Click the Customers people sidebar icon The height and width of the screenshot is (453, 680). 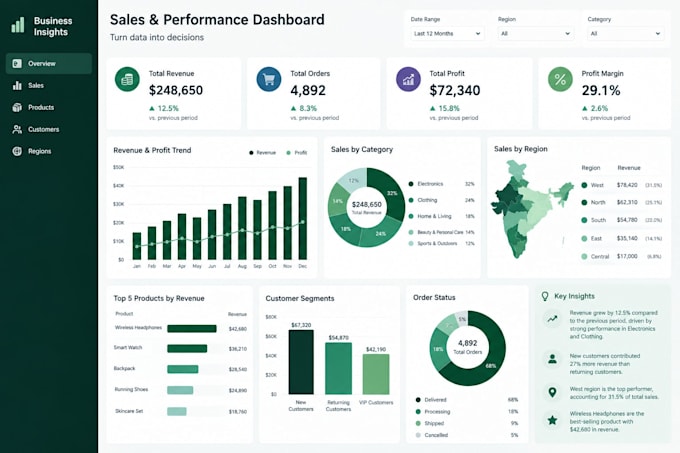(17, 129)
